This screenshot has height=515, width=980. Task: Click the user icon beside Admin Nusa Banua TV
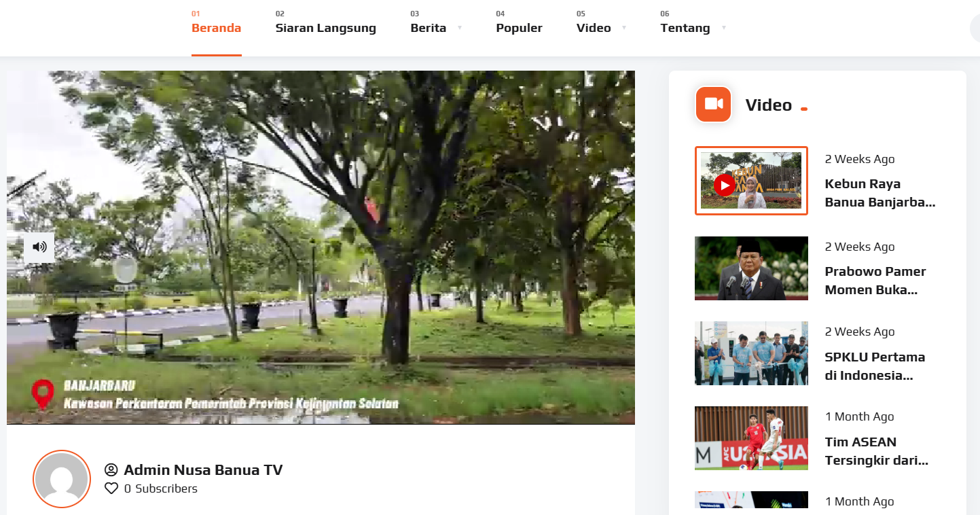click(111, 470)
